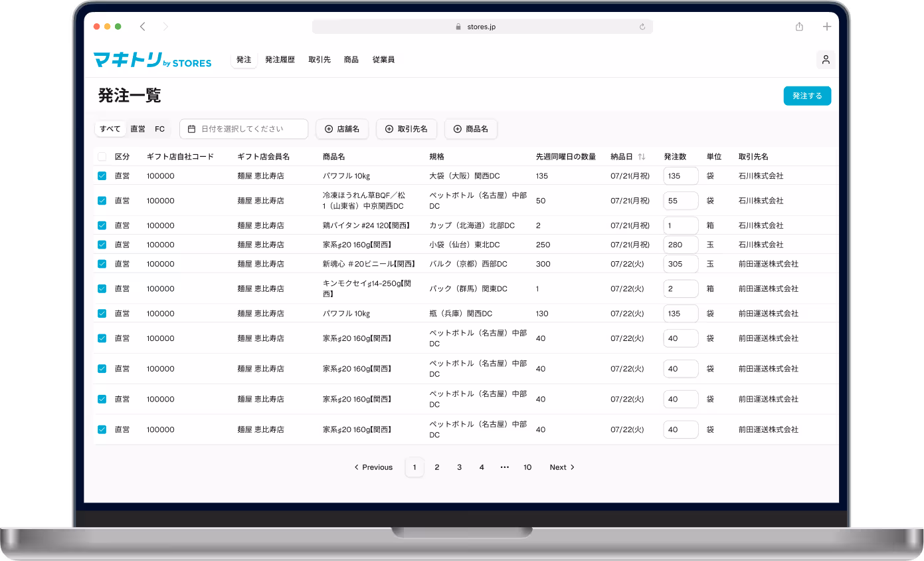Click the pagination ellipsis
This screenshot has height=561, width=924.
504,467
